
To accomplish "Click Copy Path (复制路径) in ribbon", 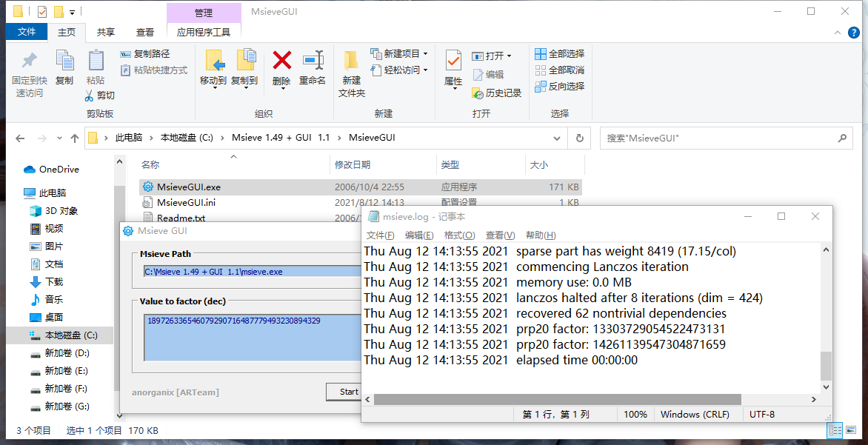I will pyautogui.click(x=145, y=54).
